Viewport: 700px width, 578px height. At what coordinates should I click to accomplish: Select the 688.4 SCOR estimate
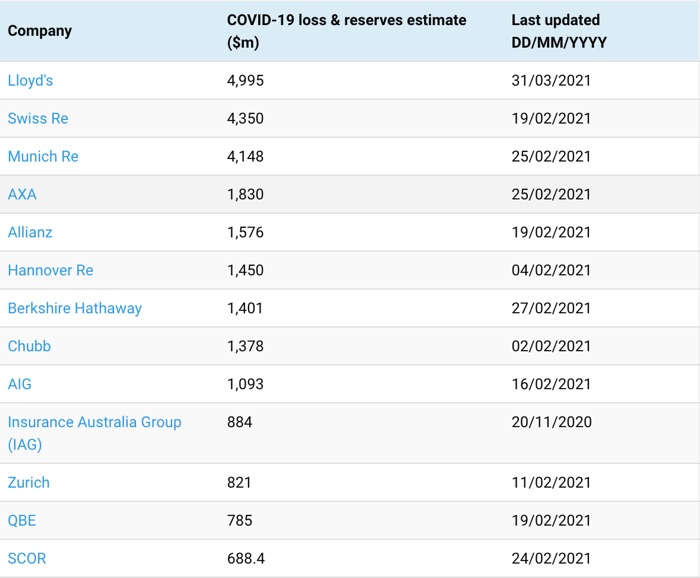tap(246, 559)
